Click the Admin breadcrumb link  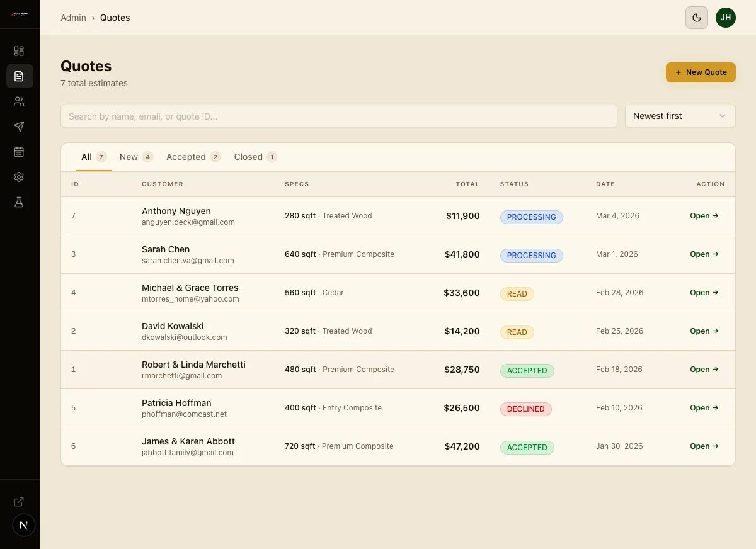click(73, 18)
